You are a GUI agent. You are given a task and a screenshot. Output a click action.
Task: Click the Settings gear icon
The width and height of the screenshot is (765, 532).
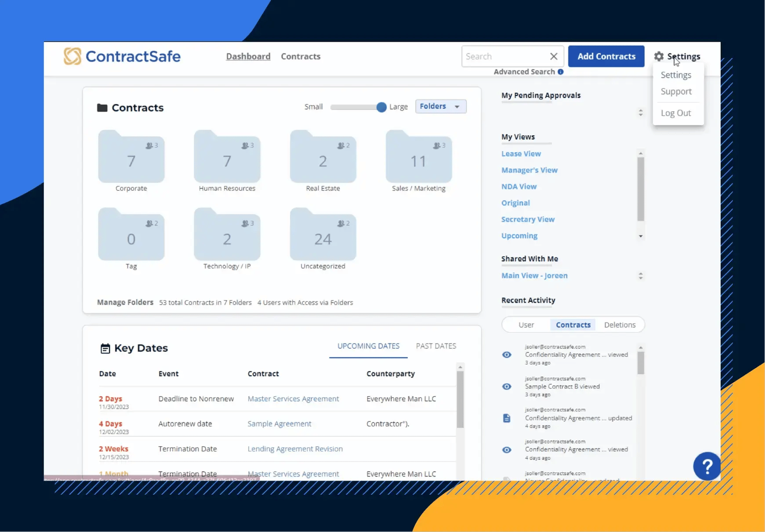pyautogui.click(x=659, y=56)
